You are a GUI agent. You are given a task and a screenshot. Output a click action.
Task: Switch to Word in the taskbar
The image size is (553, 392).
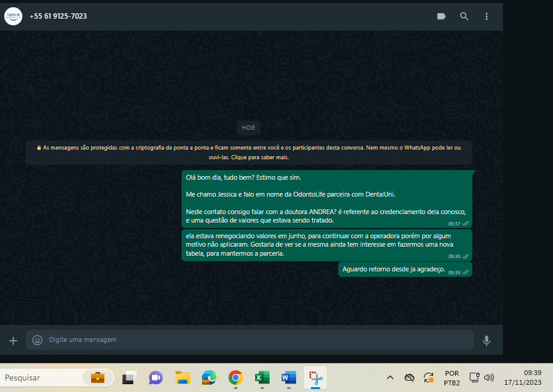pyautogui.click(x=289, y=378)
